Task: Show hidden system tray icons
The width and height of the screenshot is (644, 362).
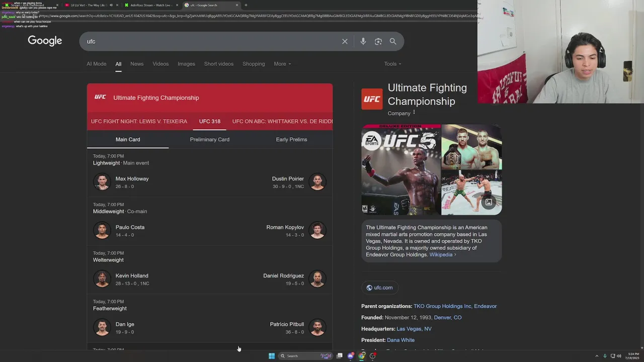Action: pyautogui.click(x=597, y=356)
